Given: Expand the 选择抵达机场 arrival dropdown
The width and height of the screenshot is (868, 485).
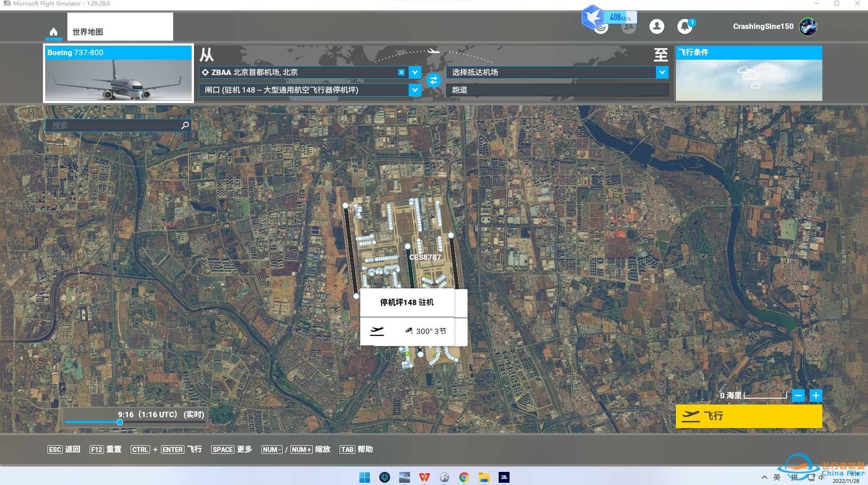Looking at the screenshot, I should (x=662, y=72).
